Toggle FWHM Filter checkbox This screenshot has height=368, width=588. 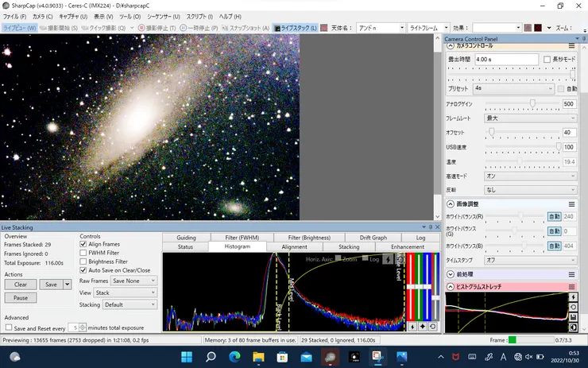tap(83, 253)
